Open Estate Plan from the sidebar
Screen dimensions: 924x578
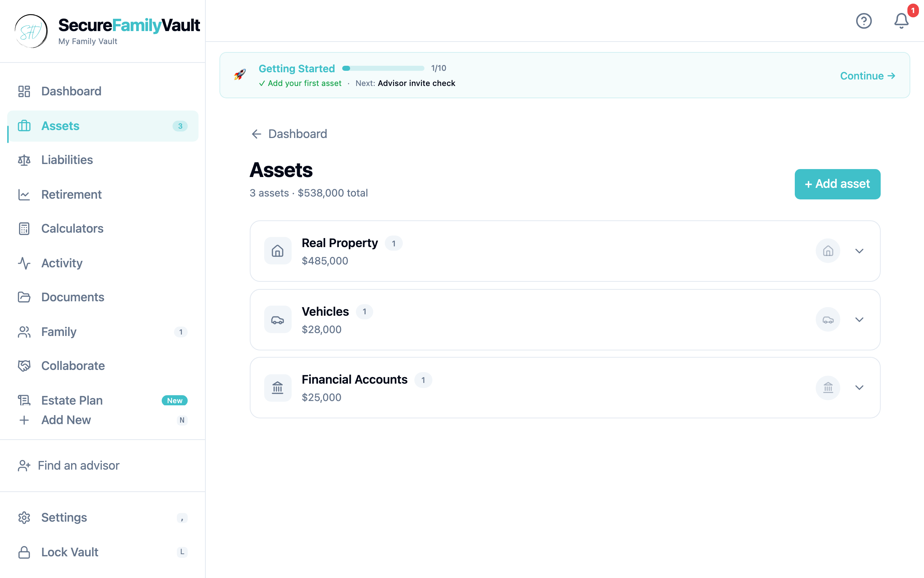103,400
